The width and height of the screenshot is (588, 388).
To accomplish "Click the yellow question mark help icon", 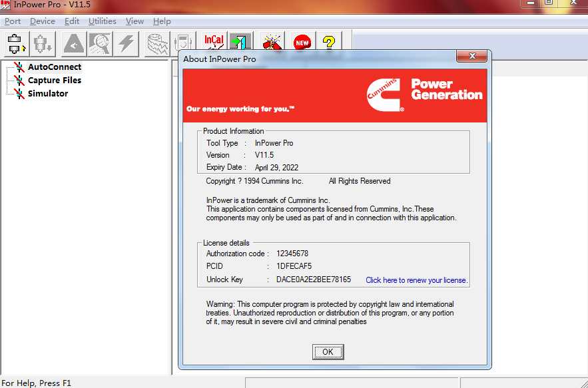I will coord(328,43).
